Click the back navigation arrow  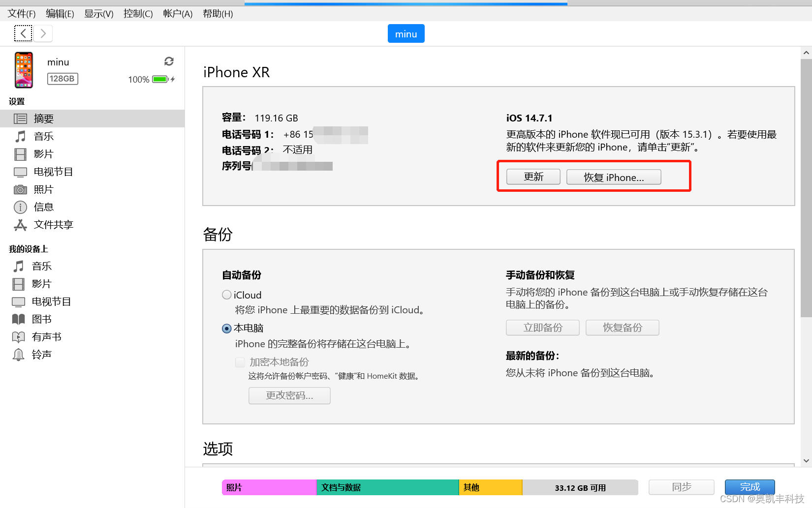(x=23, y=33)
